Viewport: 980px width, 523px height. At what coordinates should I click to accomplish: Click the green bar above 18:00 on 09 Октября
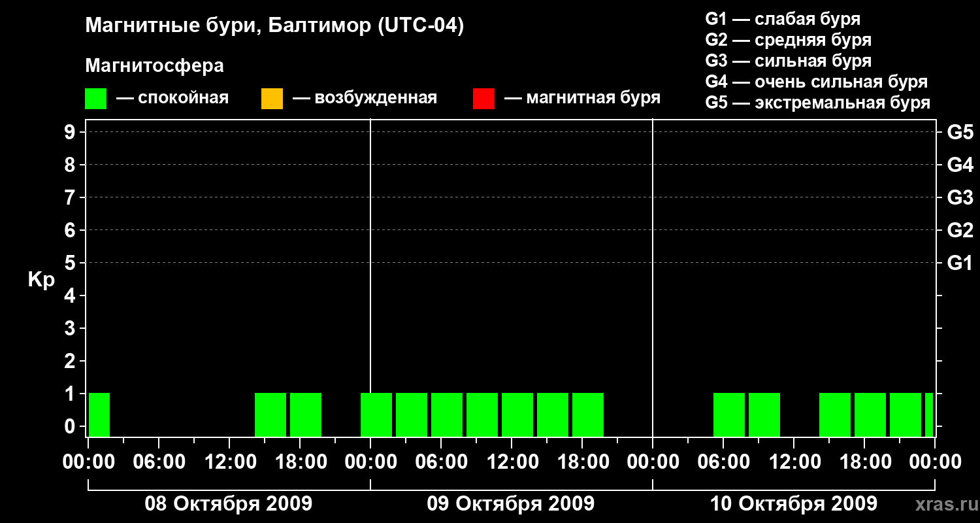point(588,414)
